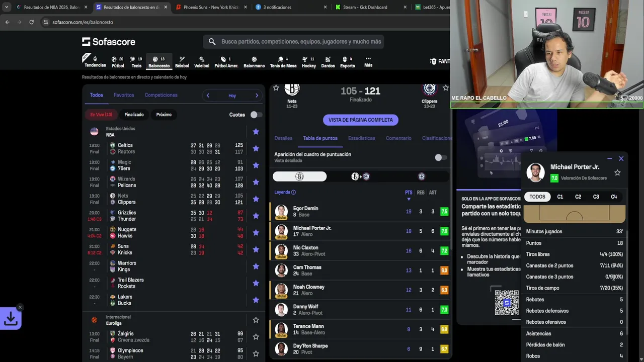644x362 pixels.
Task: Open the Leyenda info icon
Action: click(x=293, y=192)
